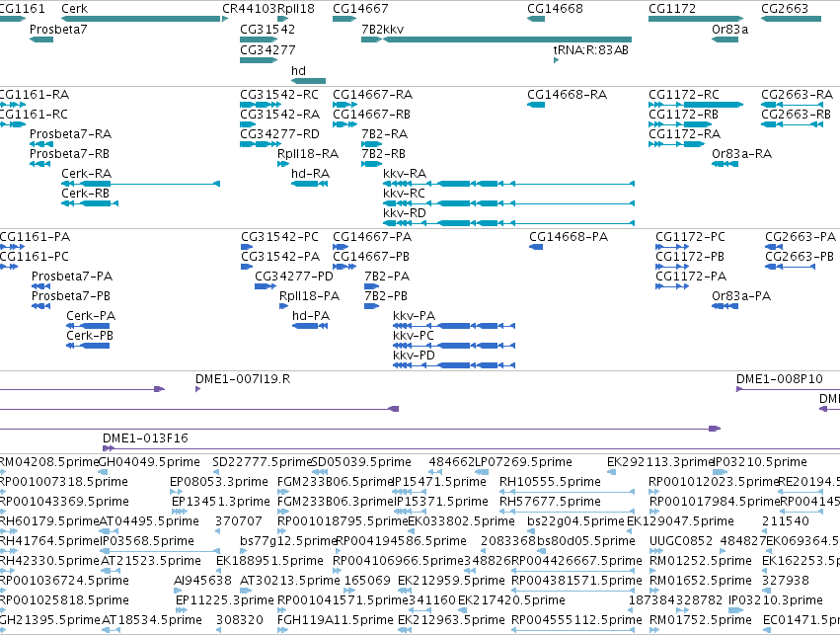Open the FGH119A11.5prime EST label

click(x=335, y=620)
